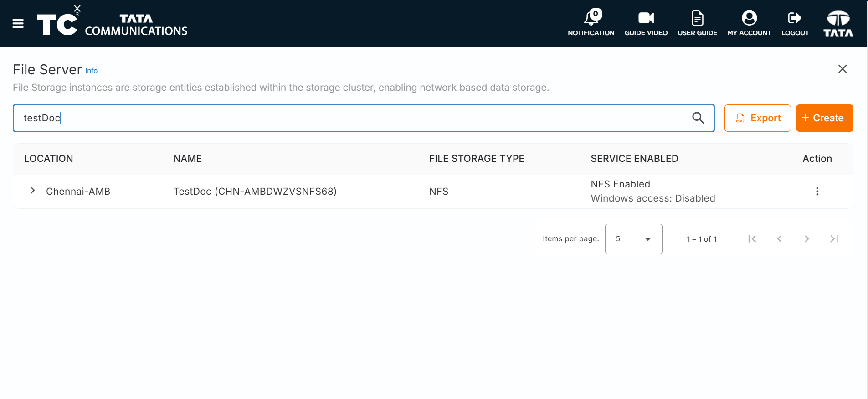Click the SERVICE ENABLED column header
The height and width of the screenshot is (399, 868).
point(634,159)
